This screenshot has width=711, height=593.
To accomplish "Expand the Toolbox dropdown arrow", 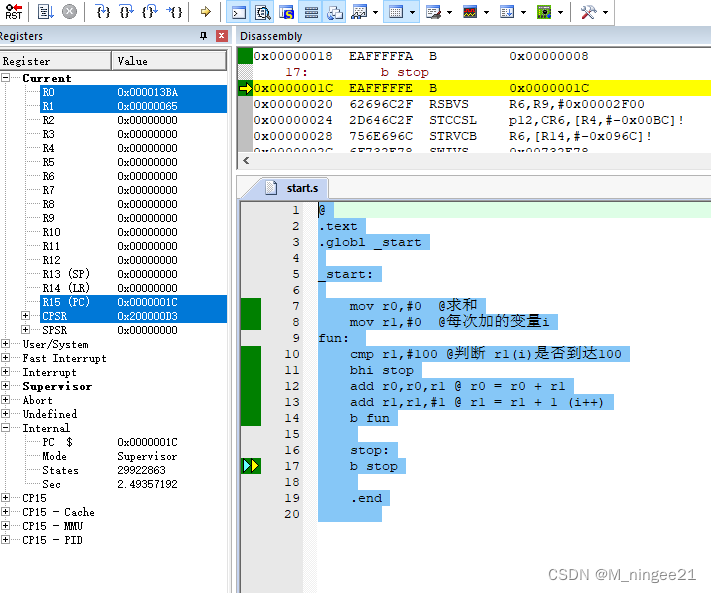I will pyautogui.click(x=605, y=12).
